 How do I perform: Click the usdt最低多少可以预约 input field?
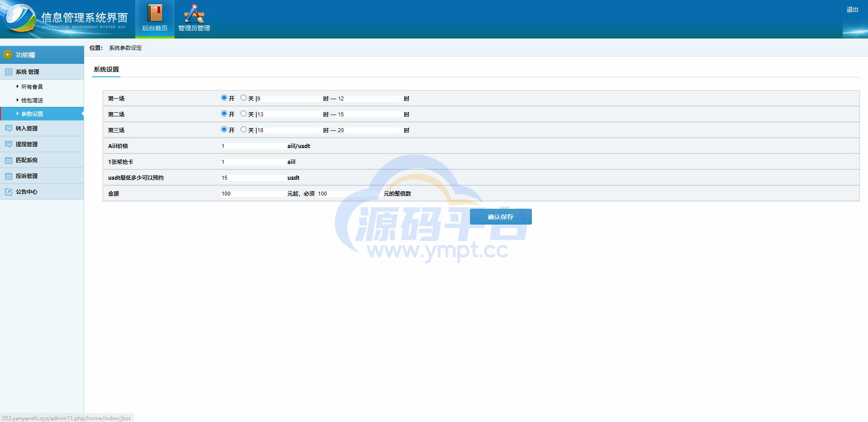tap(253, 178)
